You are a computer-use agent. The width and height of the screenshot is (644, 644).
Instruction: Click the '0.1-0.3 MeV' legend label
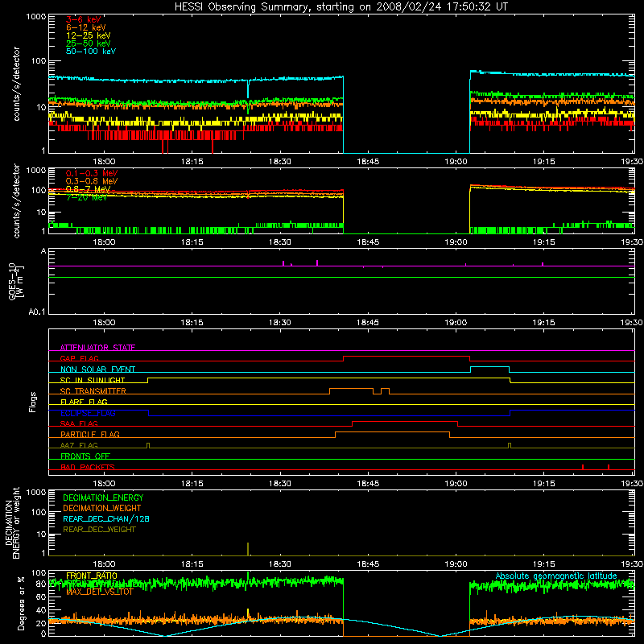(92, 173)
